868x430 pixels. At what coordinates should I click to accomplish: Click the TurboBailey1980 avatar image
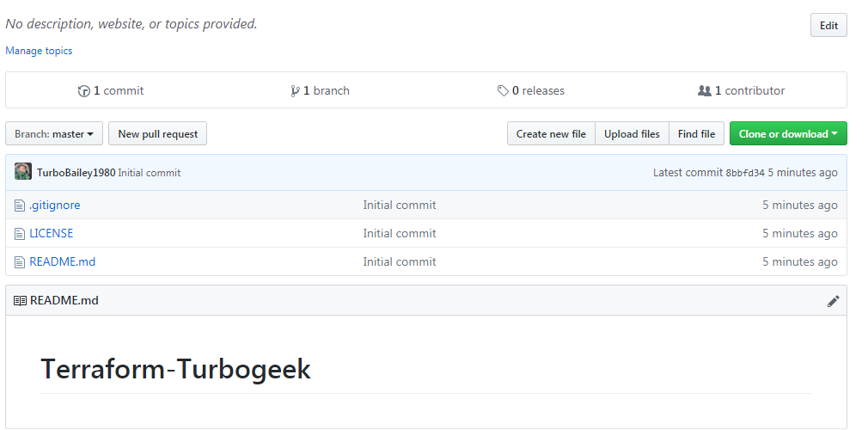(x=23, y=172)
